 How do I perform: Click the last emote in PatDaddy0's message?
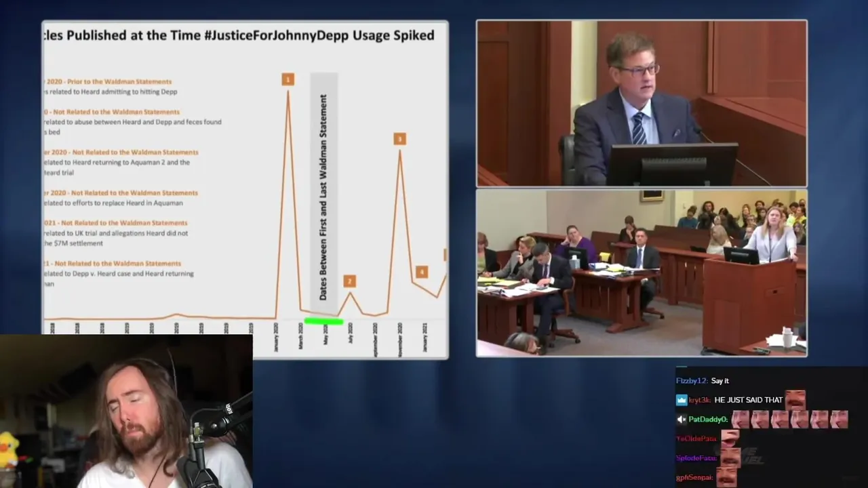(x=839, y=419)
